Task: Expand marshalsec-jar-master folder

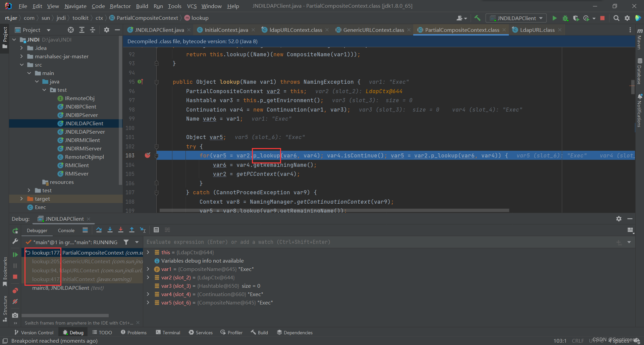Action: [22, 56]
